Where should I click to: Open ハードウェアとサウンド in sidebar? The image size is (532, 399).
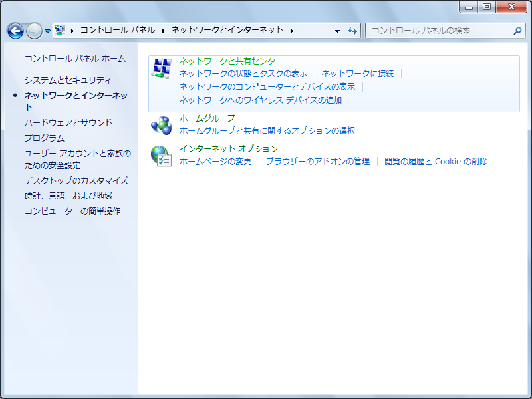68,123
